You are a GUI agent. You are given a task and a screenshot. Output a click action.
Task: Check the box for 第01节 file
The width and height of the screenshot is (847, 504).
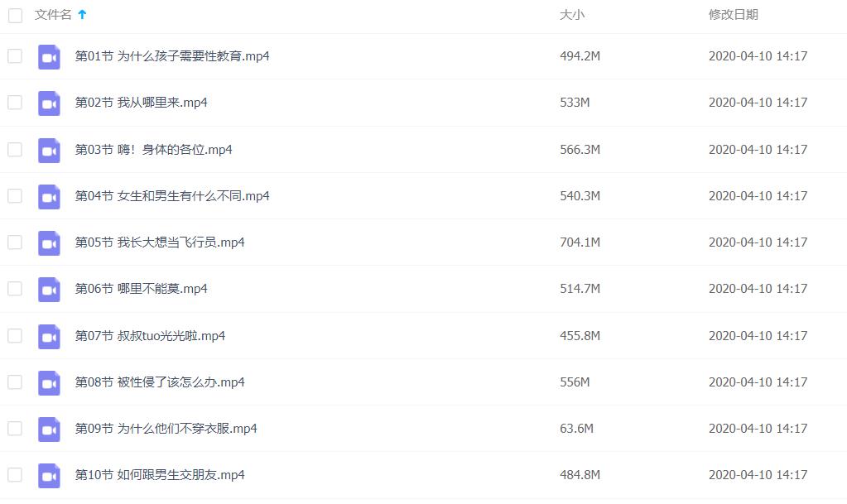(15, 56)
